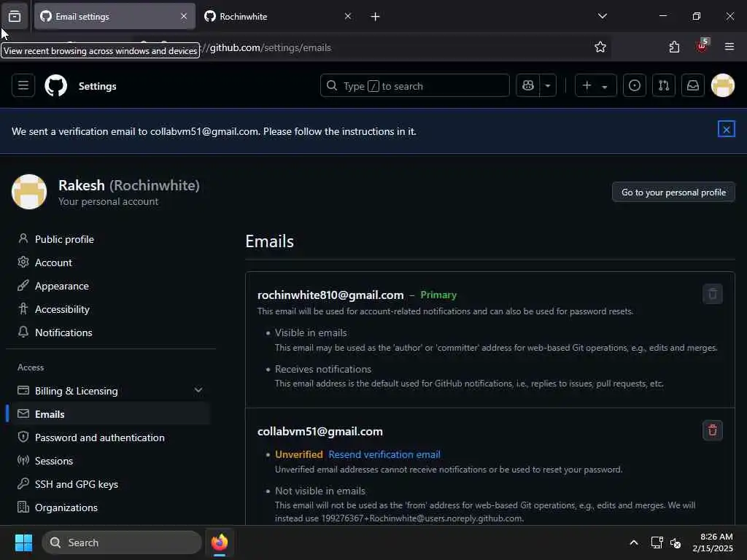
Task: Open the Pull requests icon in header
Action: coord(664,86)
